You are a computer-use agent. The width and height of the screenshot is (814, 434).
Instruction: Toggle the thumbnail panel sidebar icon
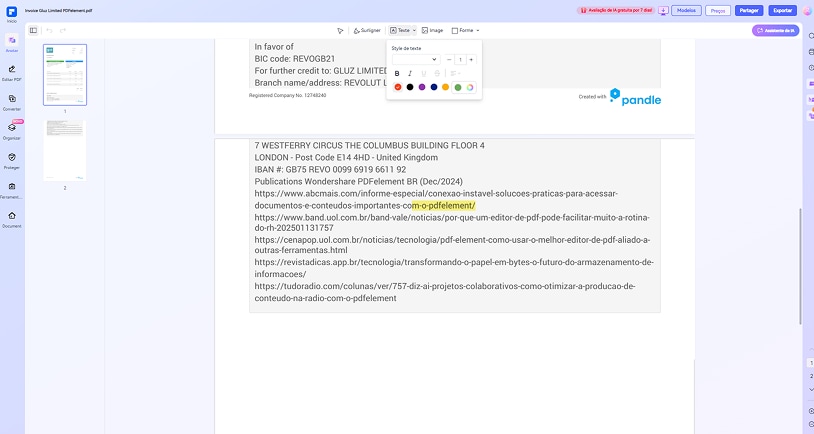(33, 31)
